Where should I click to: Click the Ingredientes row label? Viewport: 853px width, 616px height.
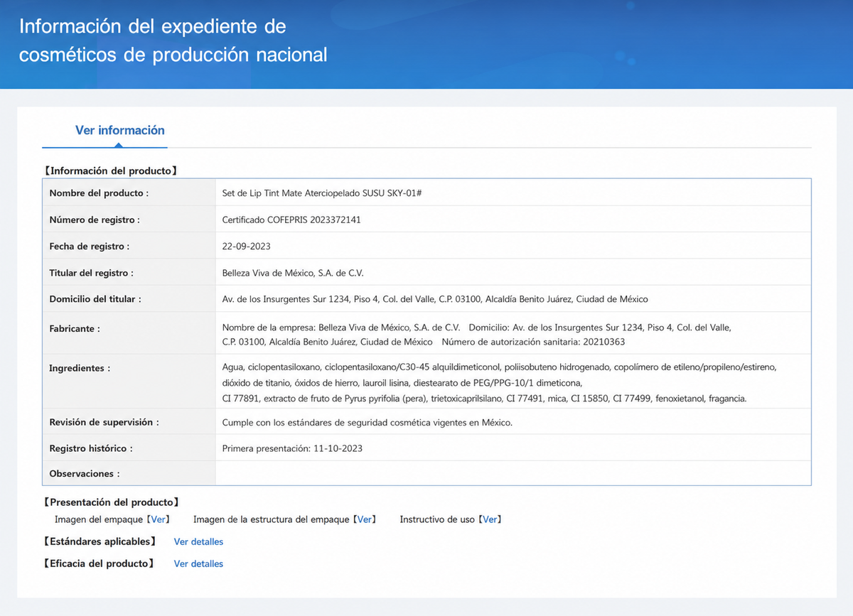(80, 368)
